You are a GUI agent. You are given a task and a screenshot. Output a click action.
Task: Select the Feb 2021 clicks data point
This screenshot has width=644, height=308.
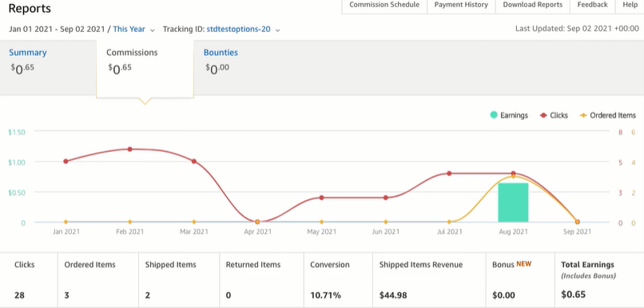(129, 150)
